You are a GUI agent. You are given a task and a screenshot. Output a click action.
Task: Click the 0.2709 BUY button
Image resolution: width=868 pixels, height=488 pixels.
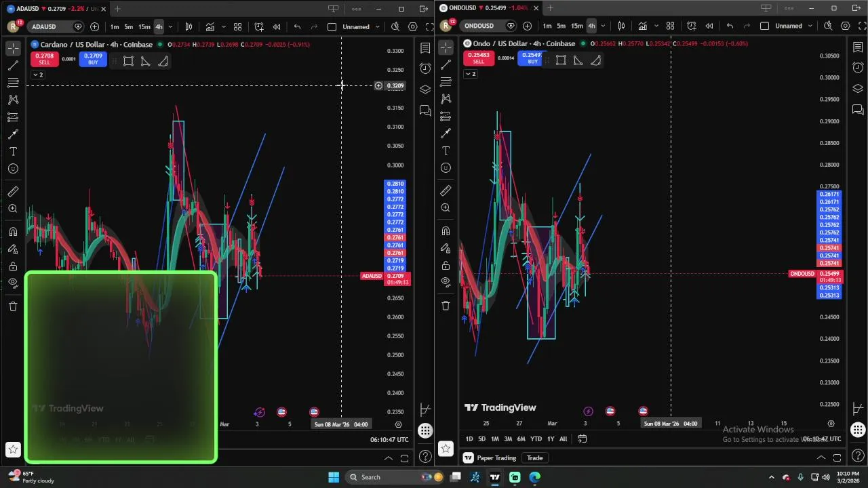[x=93, y=59]
